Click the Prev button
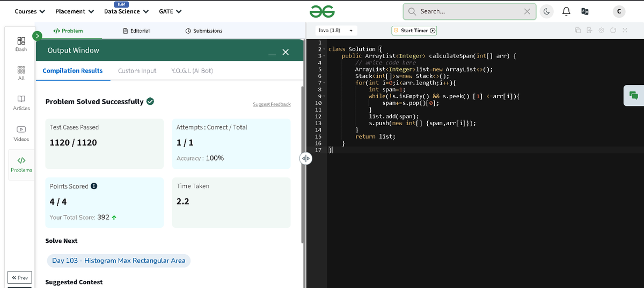This screenshot has height=288, width=644. (x=19, y=278)
